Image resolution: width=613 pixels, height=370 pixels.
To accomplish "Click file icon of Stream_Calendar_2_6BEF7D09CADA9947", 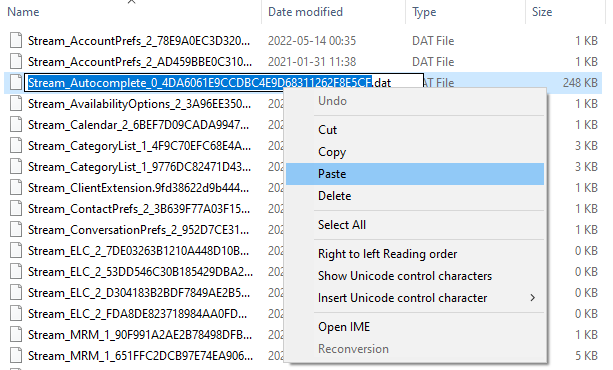I will tap(16, 125).
